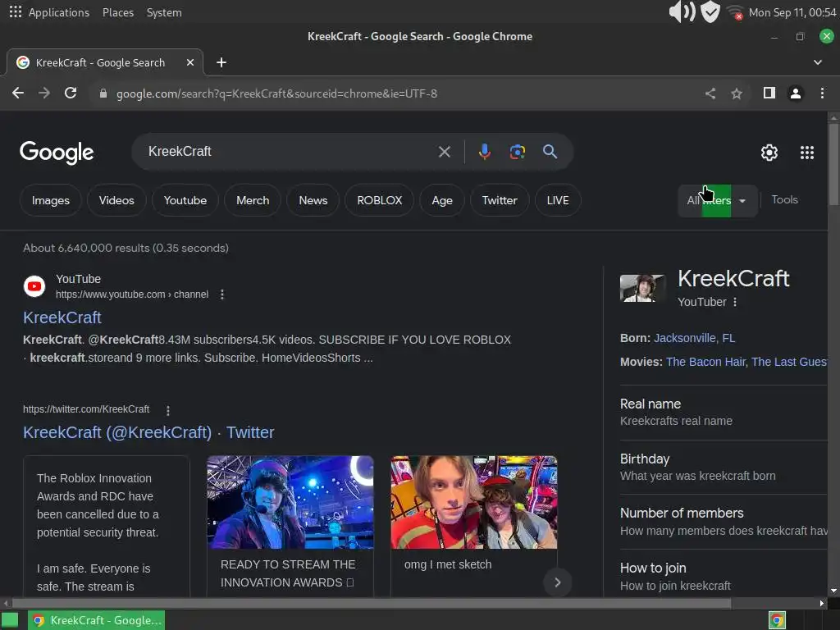Bookmark this page with the star icon

[x=737, y=94]
